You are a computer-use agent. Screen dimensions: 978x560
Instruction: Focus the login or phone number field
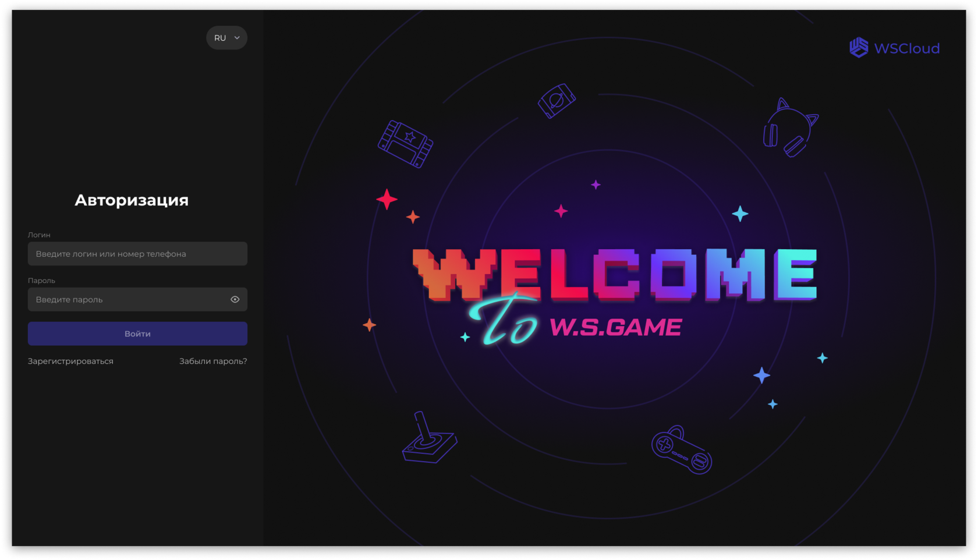point(137,254)
